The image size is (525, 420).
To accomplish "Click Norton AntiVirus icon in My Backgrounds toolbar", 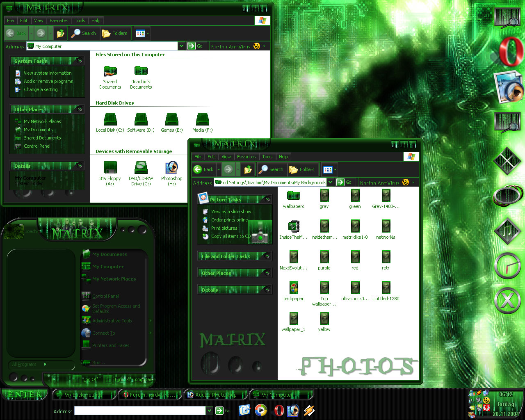I will tap(406, 182).
